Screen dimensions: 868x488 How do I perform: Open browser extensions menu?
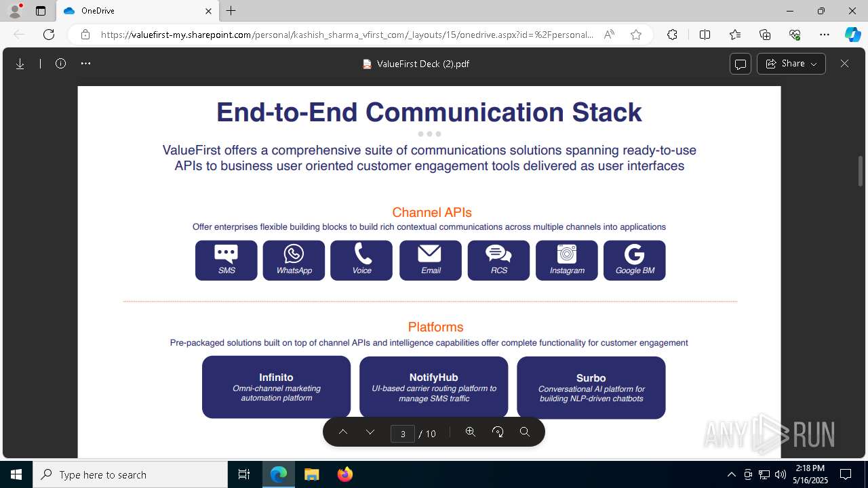(672, 35)
